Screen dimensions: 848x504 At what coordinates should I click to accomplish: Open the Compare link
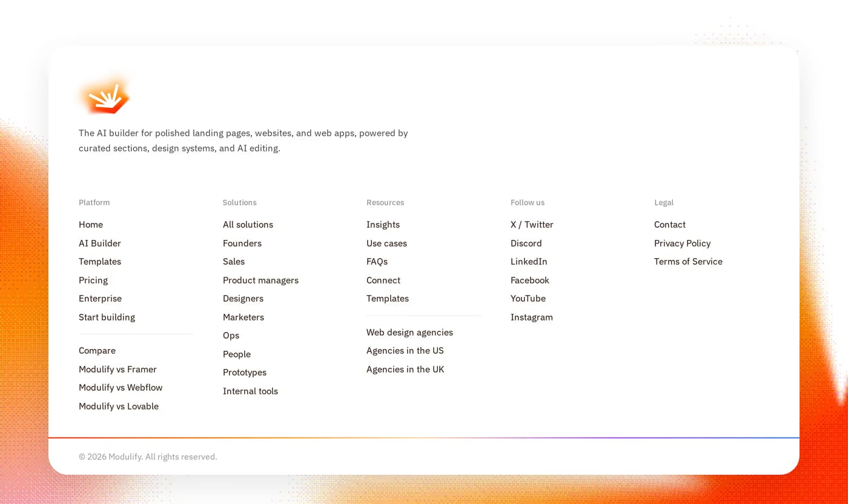(97, 351)
